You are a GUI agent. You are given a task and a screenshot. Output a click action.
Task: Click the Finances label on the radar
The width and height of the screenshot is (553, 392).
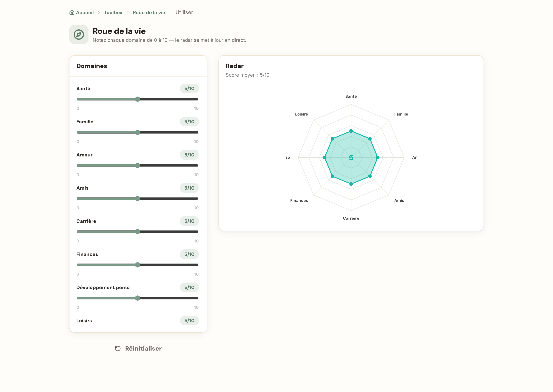pos(299,200)
